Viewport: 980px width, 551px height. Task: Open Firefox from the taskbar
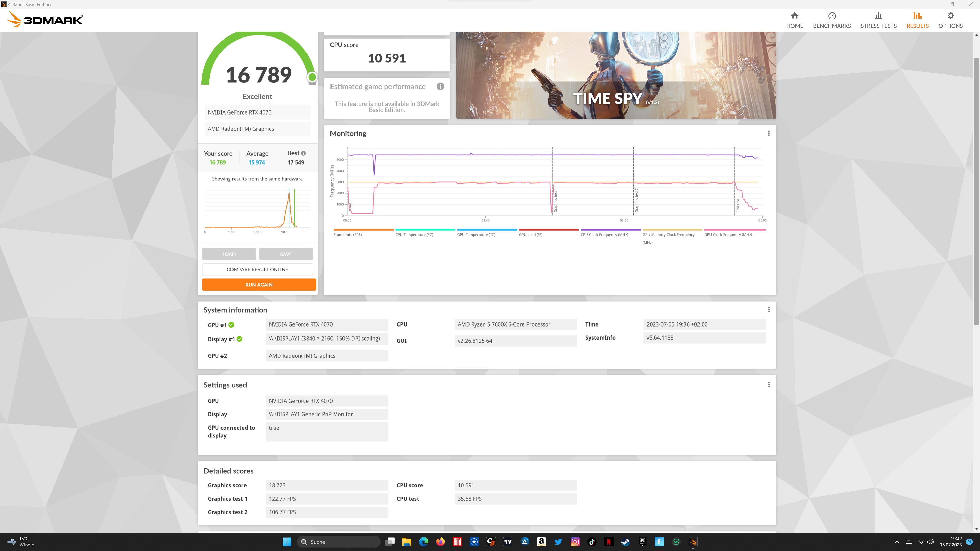tap(440, 542)
